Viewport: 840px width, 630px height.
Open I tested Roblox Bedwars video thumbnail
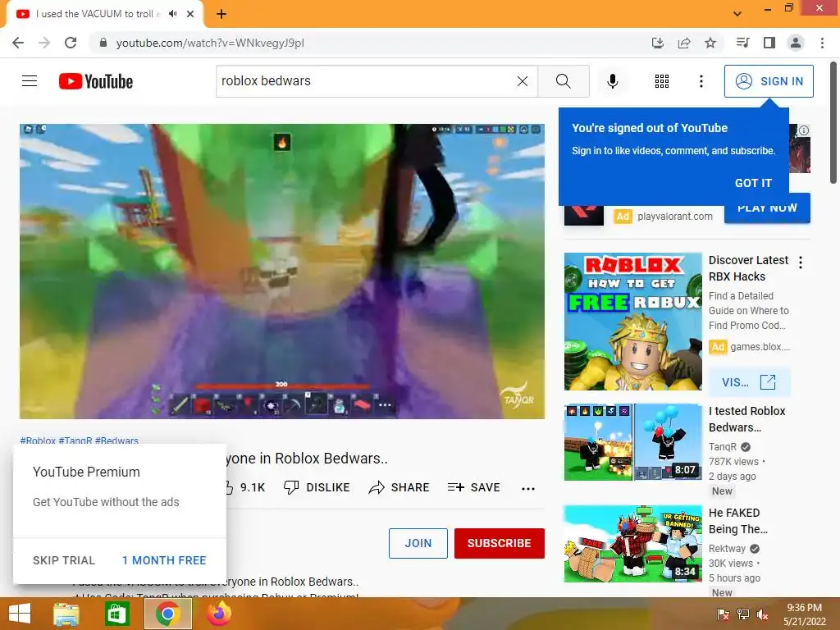(633, 442)
